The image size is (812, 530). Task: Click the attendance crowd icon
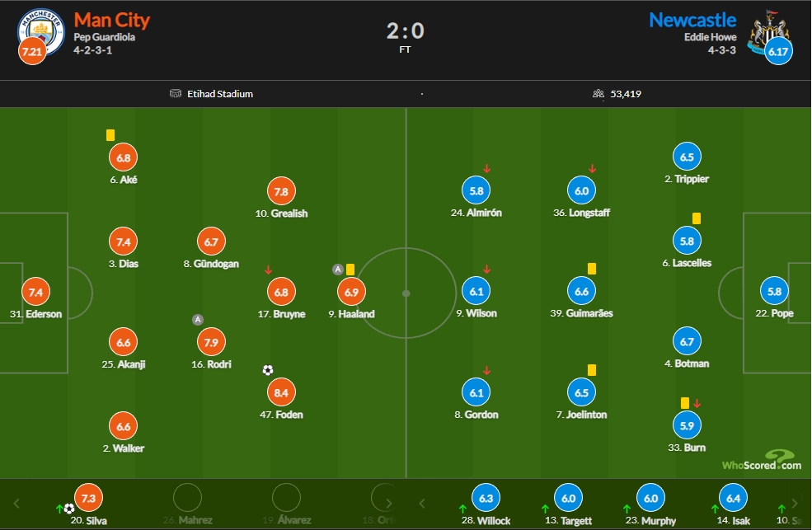tap(598, 94)
